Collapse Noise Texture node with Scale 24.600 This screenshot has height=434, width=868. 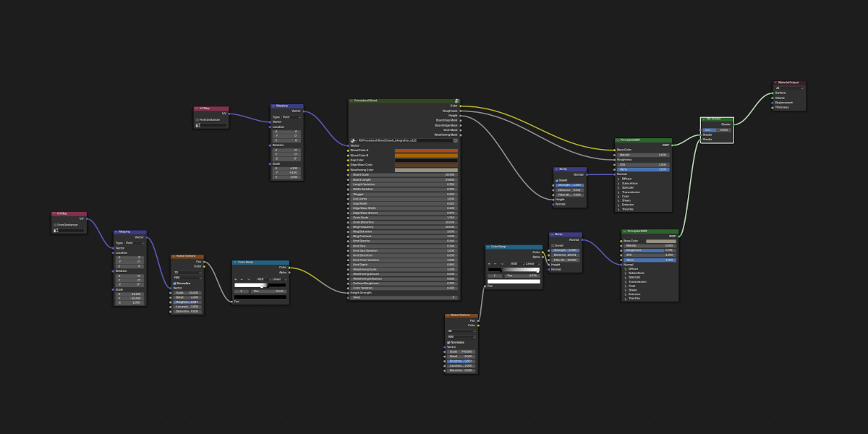tap(174, 256)
